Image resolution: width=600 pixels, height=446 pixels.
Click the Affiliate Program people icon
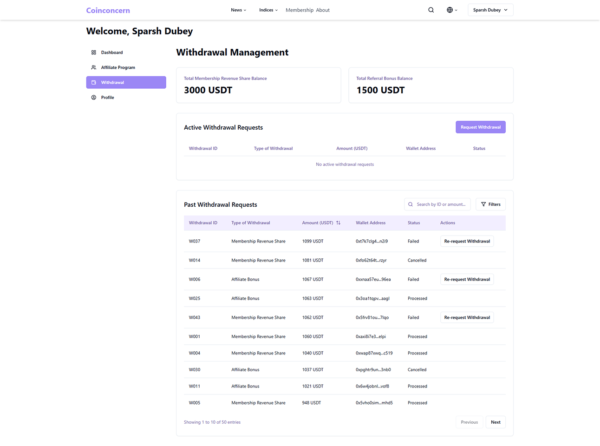pyautogui.click(x=94, y=67)
